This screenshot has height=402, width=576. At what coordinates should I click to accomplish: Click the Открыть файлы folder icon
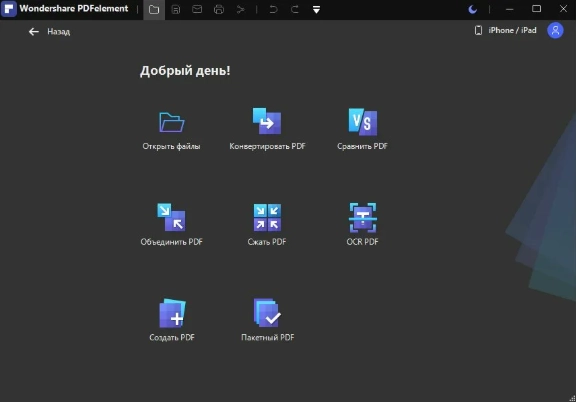172,122
